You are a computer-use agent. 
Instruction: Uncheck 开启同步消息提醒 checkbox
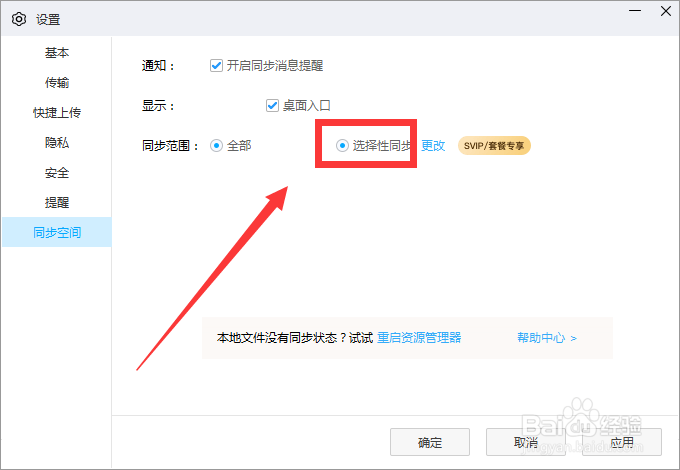(x=216, y=65)
